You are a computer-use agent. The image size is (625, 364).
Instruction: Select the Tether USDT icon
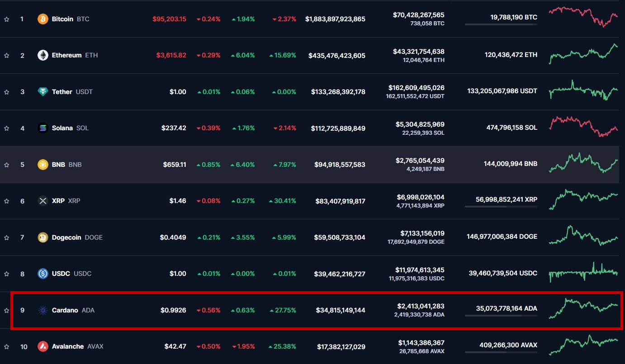(x=43, y=91)
